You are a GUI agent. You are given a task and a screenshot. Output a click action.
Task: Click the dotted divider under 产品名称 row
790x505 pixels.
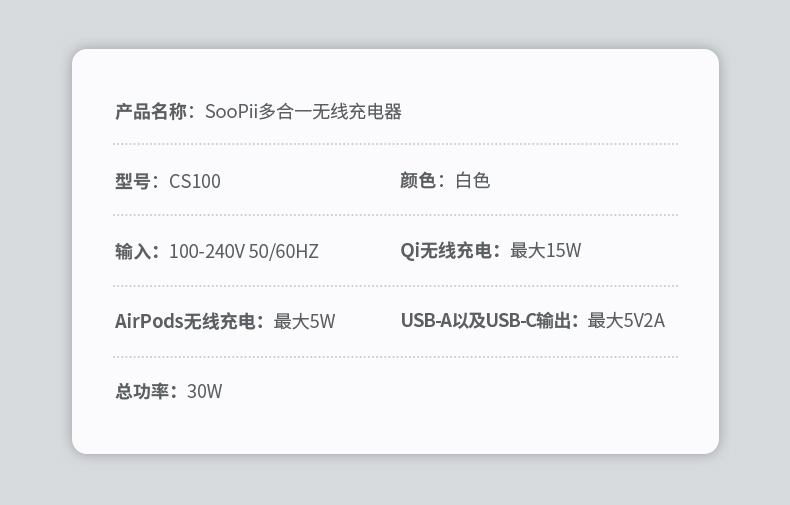click(395, 144)
